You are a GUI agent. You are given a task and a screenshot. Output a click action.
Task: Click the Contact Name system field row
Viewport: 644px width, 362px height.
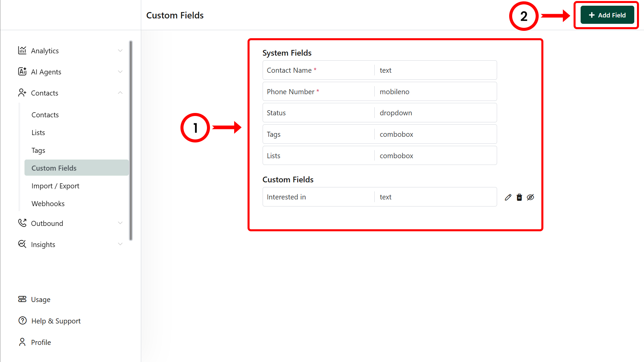point(380,70)
